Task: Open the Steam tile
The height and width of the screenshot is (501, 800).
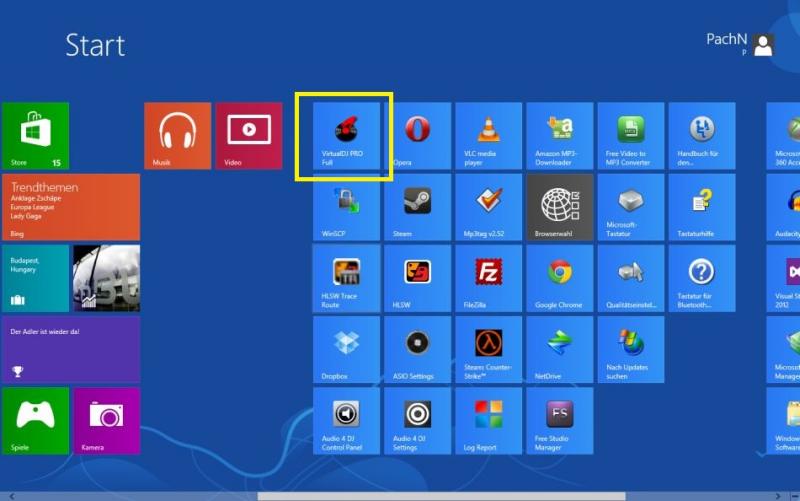Action: pyautogui.click(x=417, y=207)
